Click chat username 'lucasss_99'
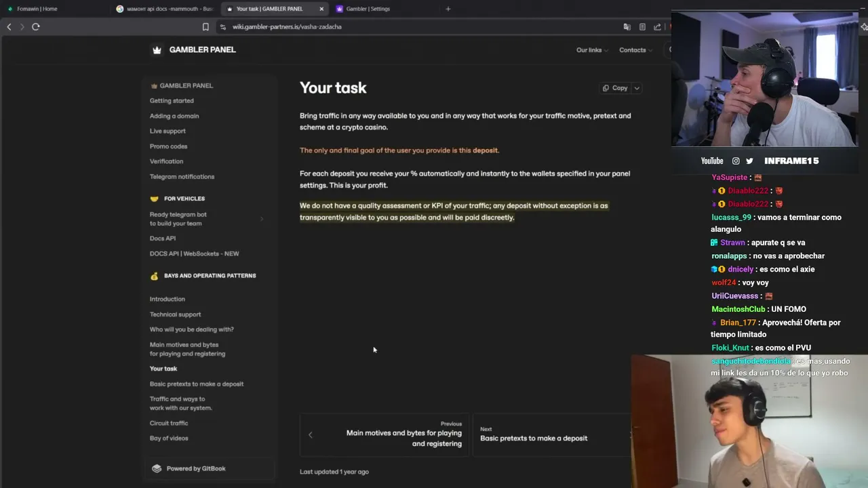This screenshot has width=868, height=488. 731,218
